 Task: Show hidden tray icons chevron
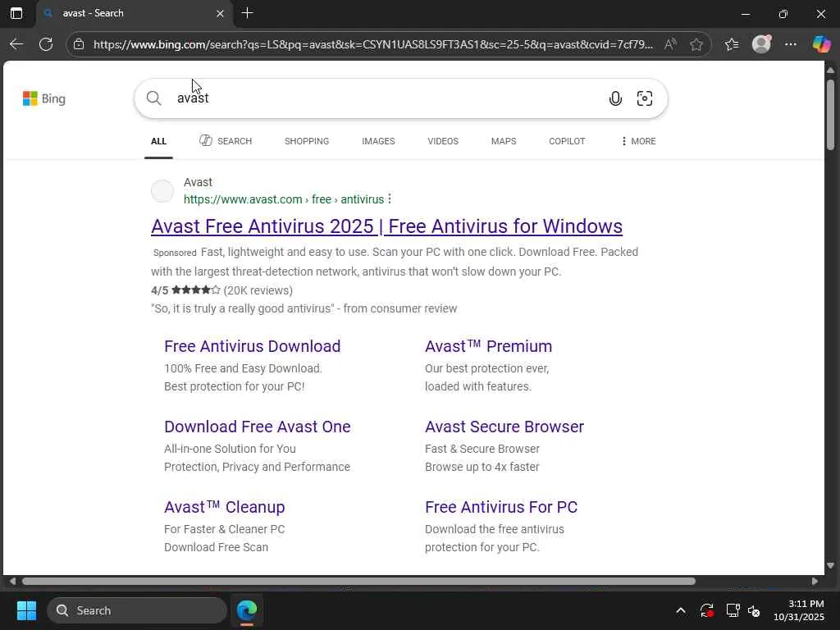(x=681, y=610)
